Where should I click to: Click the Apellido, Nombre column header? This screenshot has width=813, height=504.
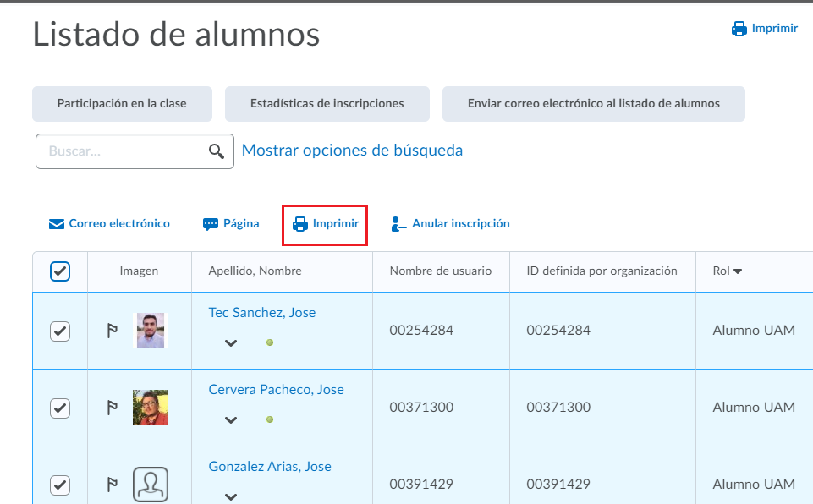coord(255,271)
